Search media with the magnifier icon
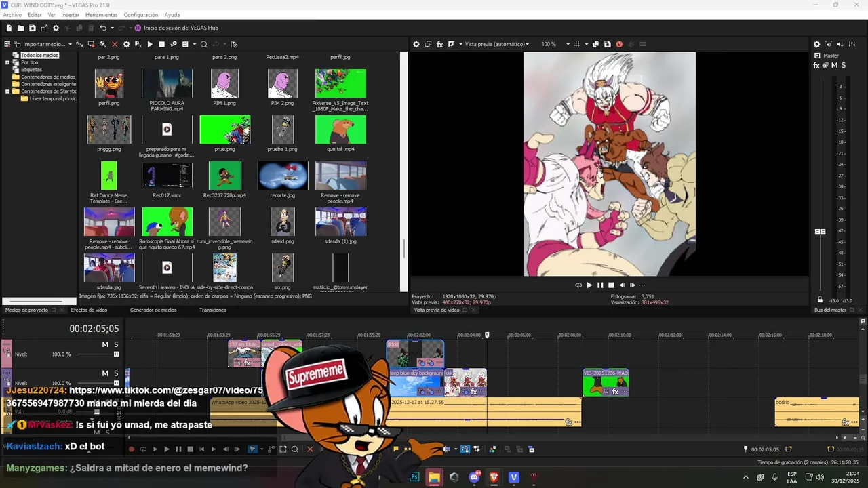 pos(203,44)
